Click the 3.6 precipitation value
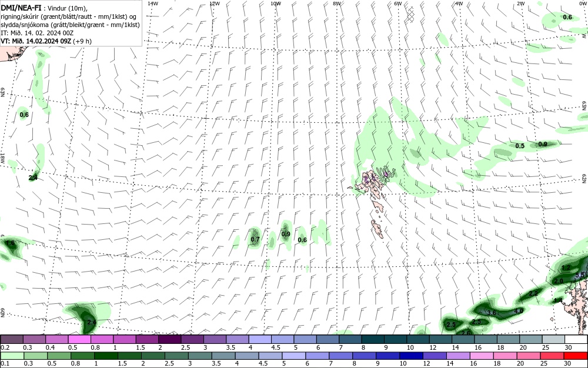Screen dimensions: 588x368 coord(492,313)
